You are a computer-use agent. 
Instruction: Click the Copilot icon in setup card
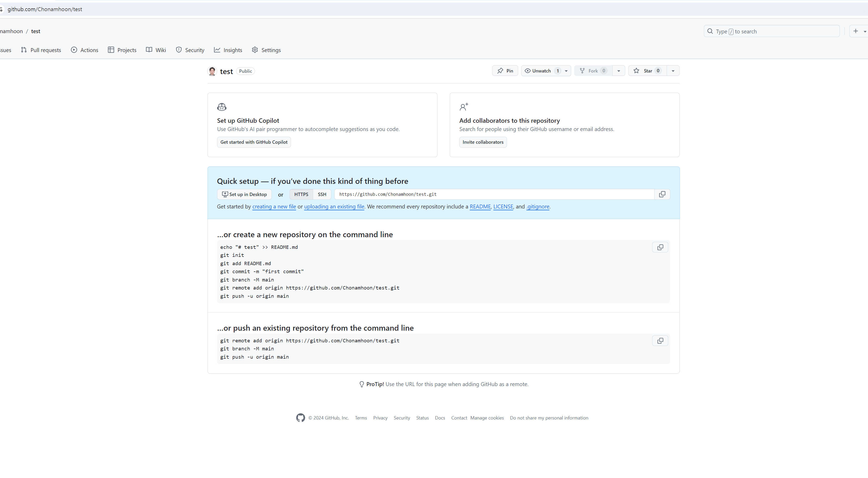coord(222,107)
